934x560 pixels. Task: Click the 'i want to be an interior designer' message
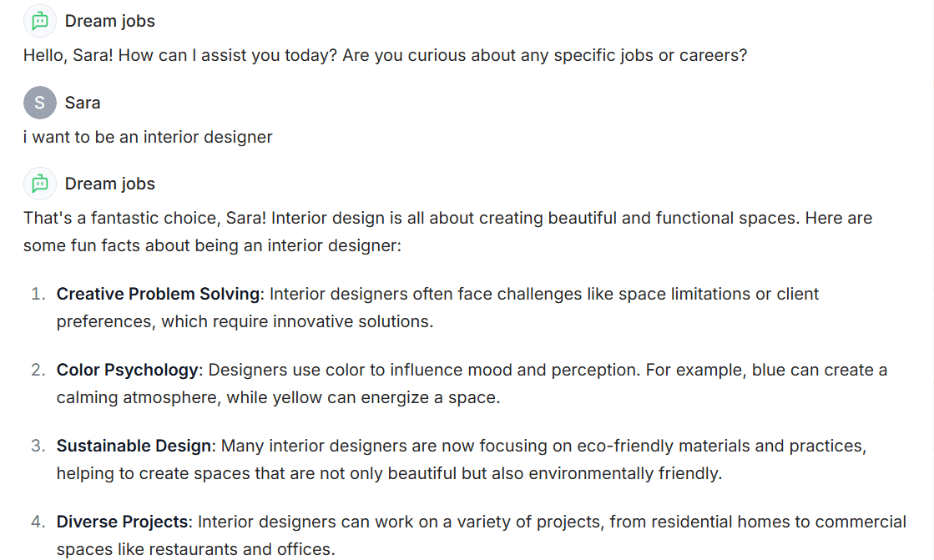pyautogui.click(x=148, y=137)
